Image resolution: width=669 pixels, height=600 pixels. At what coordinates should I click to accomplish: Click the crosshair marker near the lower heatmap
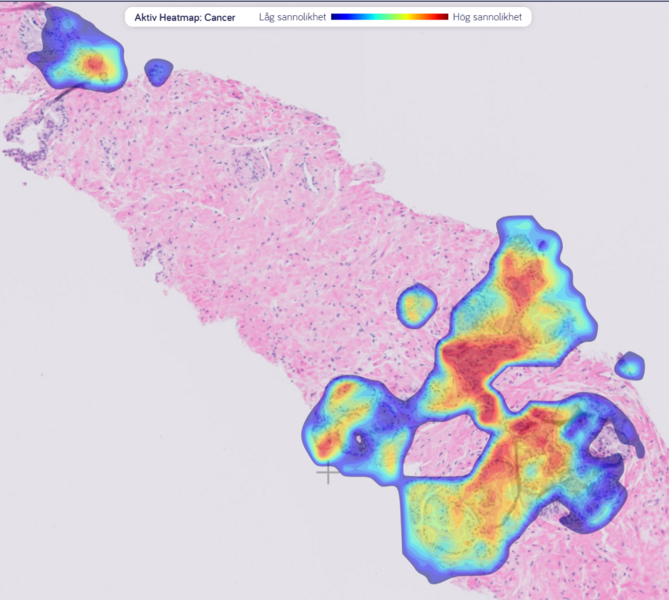tap(327, 472)
